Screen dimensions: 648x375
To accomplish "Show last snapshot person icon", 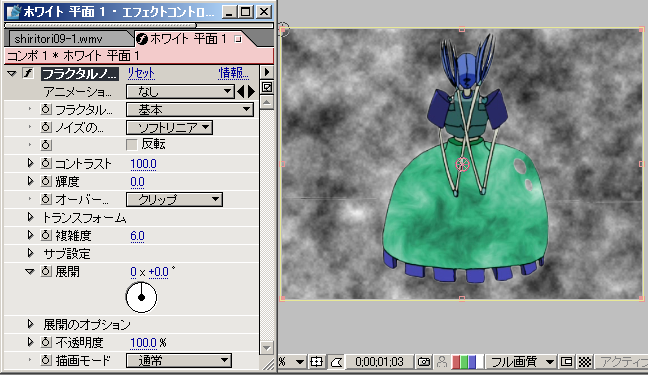I will pos(442,362).
